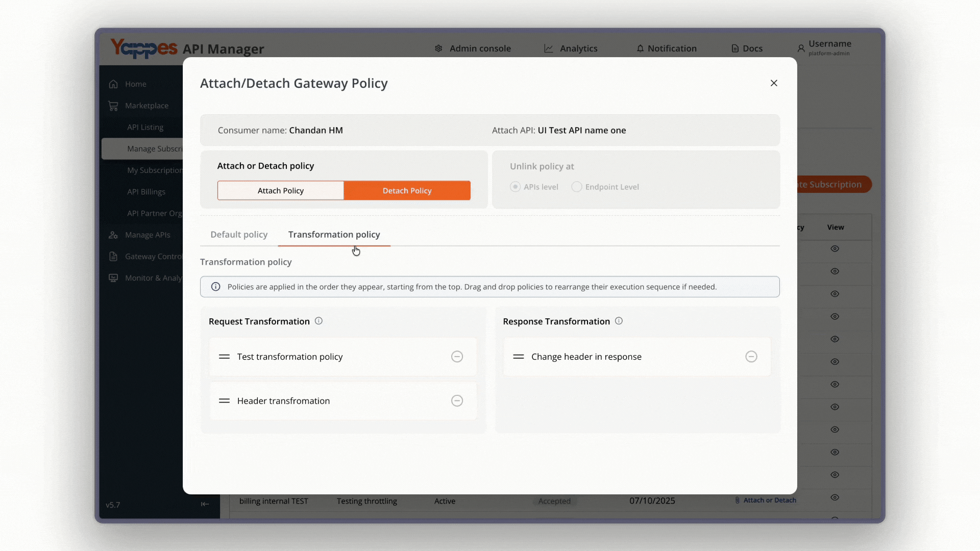Click the Admin console gear icon

coord(438,48)
